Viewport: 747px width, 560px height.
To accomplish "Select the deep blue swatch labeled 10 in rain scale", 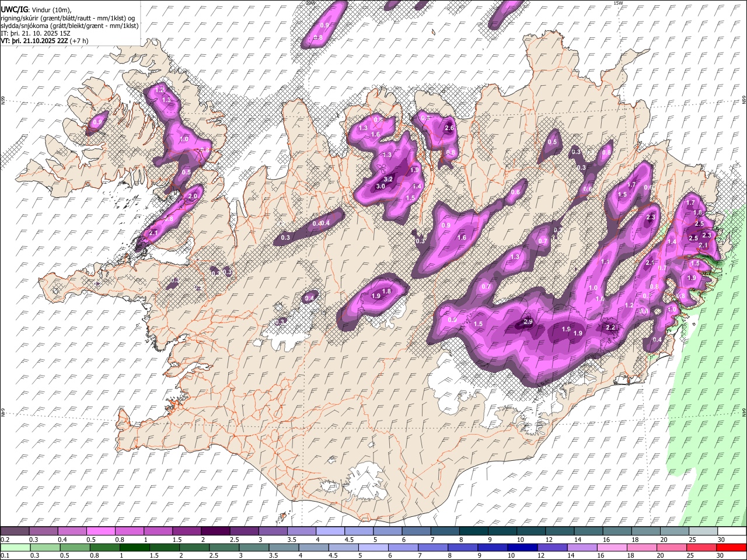I will (522, 547).
